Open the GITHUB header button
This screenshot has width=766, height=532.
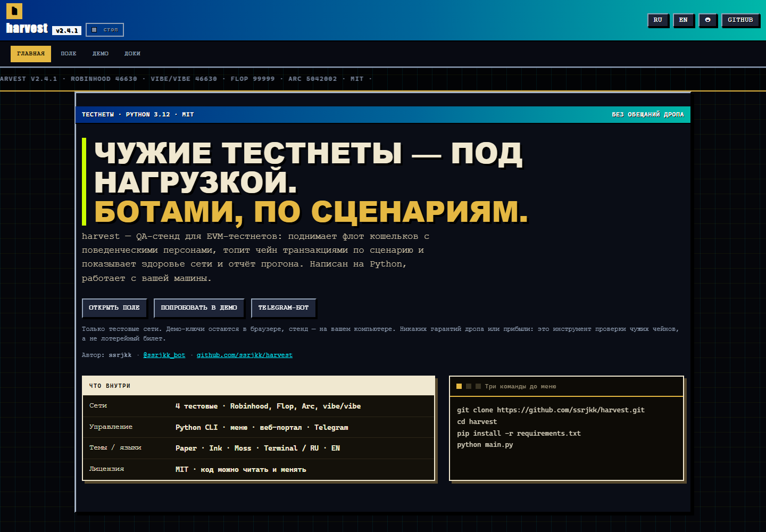(x=740, y=20)
